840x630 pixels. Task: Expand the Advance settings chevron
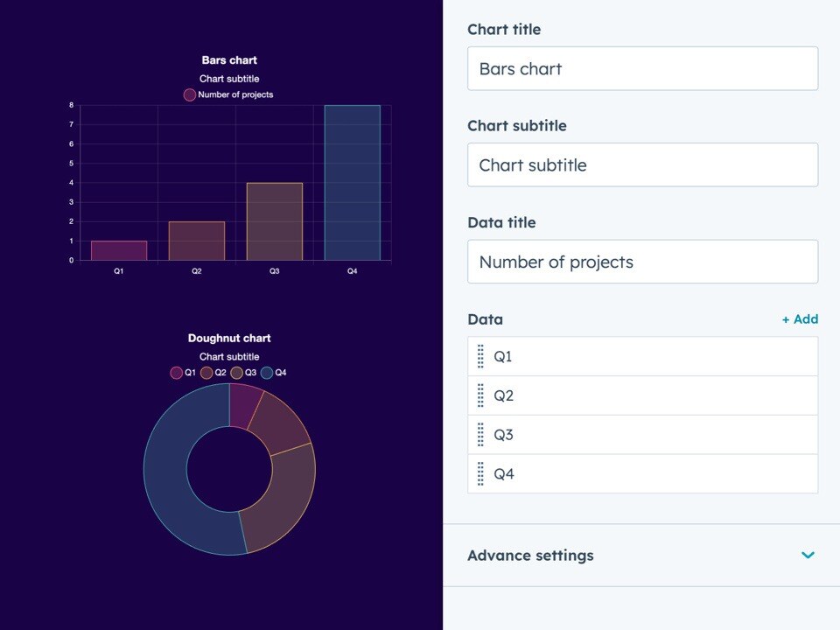pos(808,556)
